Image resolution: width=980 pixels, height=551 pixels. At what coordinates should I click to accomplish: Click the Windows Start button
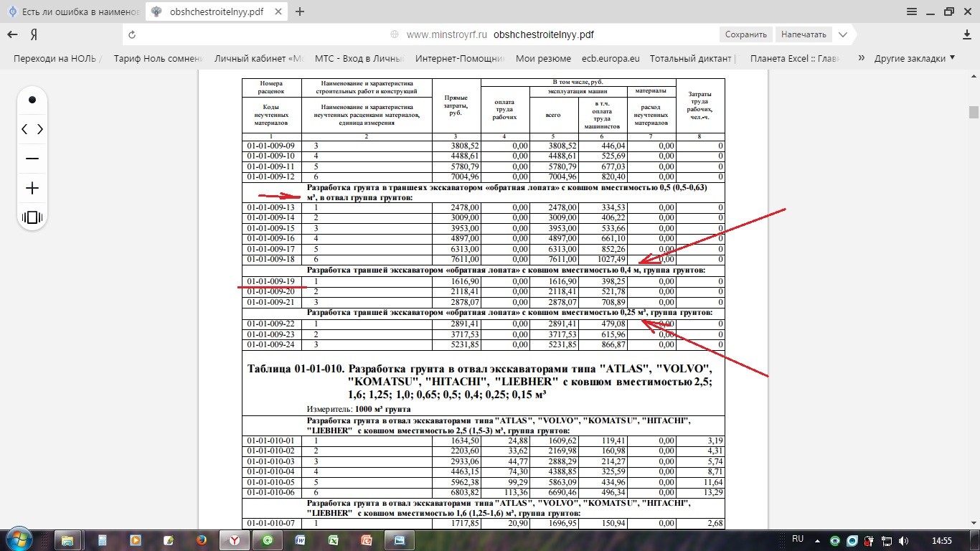tap(18, 540)
